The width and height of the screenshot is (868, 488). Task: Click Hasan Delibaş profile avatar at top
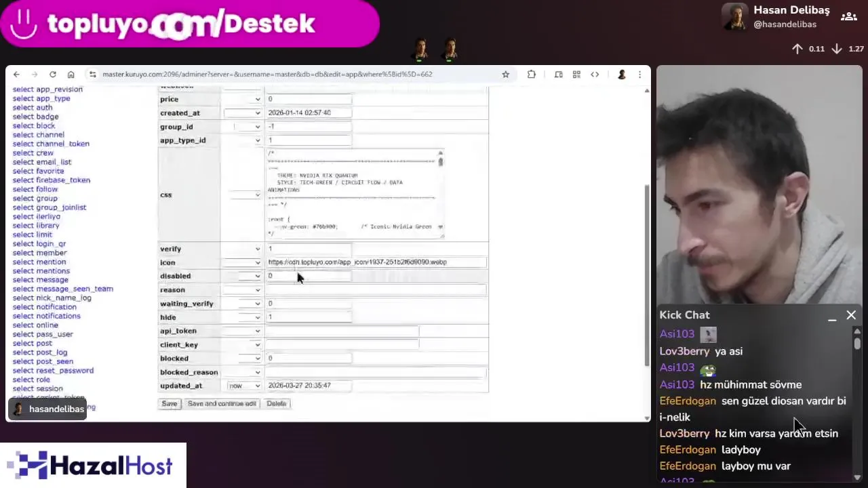click(735, 17)
